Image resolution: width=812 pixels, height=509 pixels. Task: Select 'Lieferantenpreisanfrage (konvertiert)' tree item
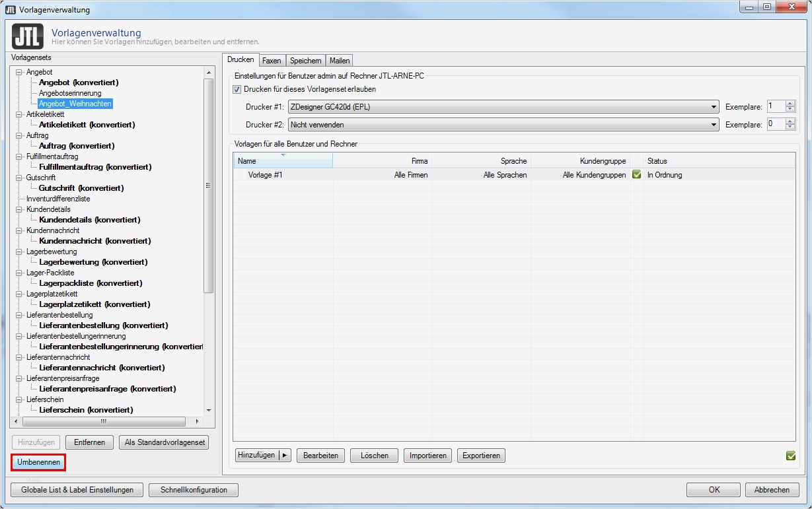[107, 389]
